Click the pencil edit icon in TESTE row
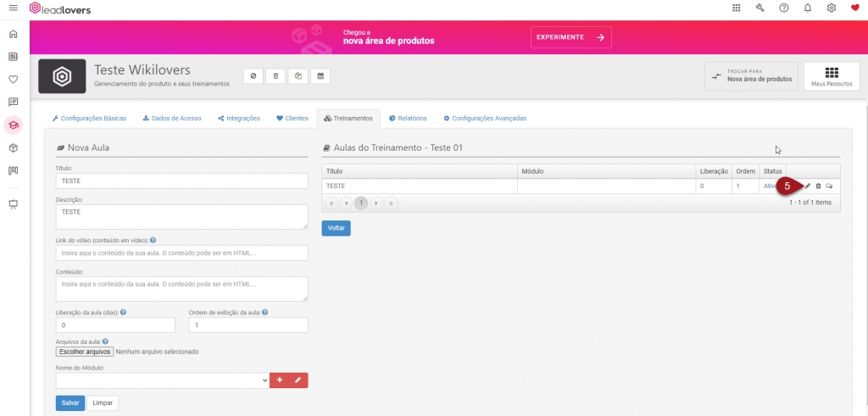 pyautogui.click(x=808, y=186)
